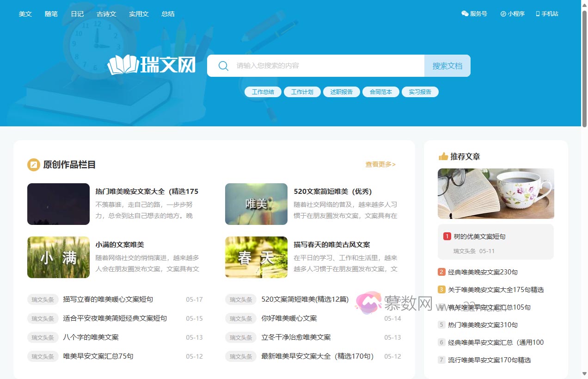This screenshot has width=588, height=379.
Task: Tap the 手机站 mobile phone icon
Action: tap(537, 13)
